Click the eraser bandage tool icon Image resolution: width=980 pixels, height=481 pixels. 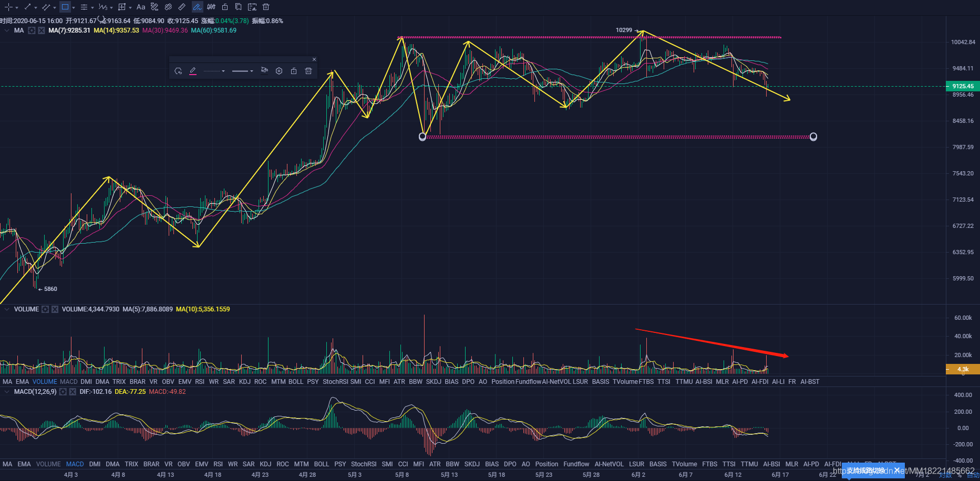pyautogui.click(x=168, y=7)
